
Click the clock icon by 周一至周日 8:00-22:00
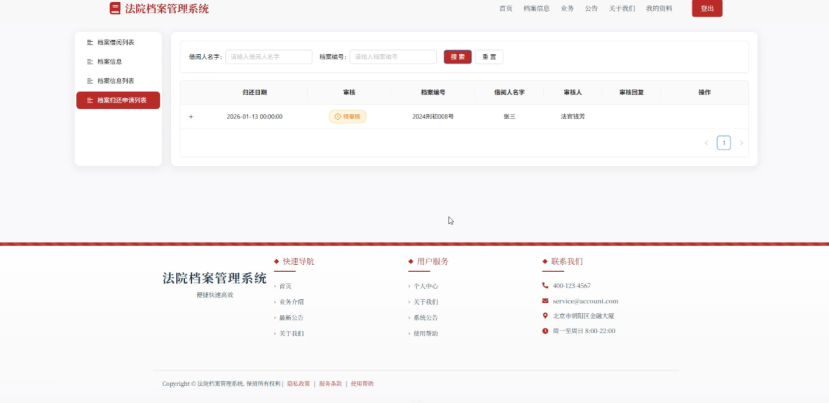click(545, 331)
